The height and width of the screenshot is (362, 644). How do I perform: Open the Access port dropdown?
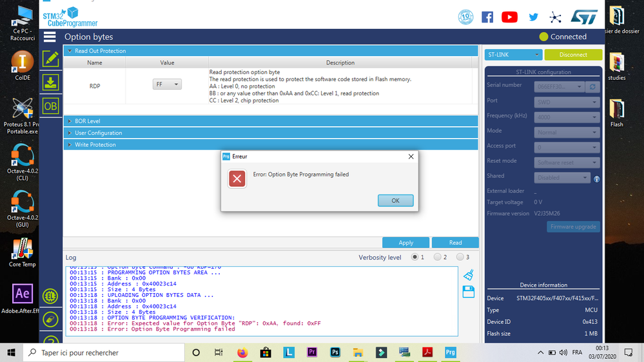click(x=567, y=148)
